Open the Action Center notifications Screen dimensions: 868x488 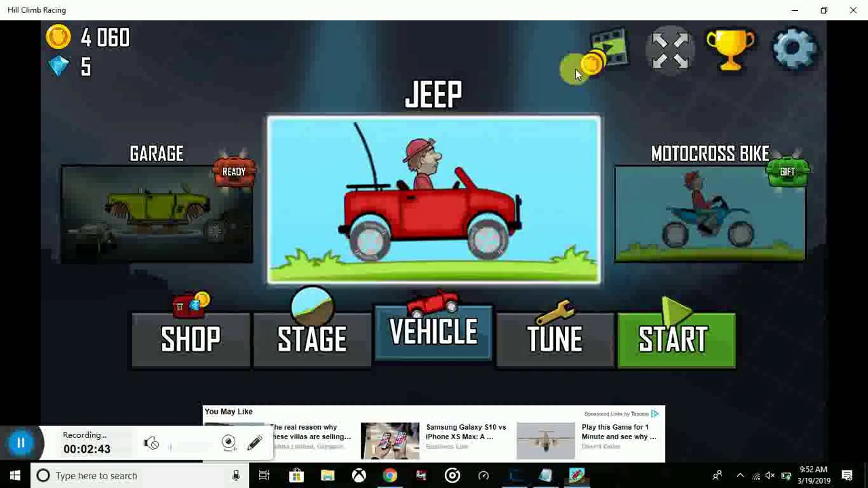pyautogui.click(x=847, y=476)
